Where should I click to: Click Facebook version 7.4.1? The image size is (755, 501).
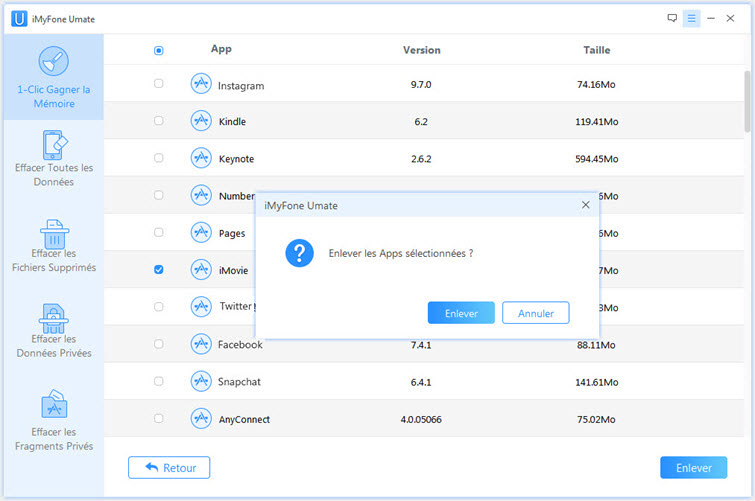click(x=421, y=345)
